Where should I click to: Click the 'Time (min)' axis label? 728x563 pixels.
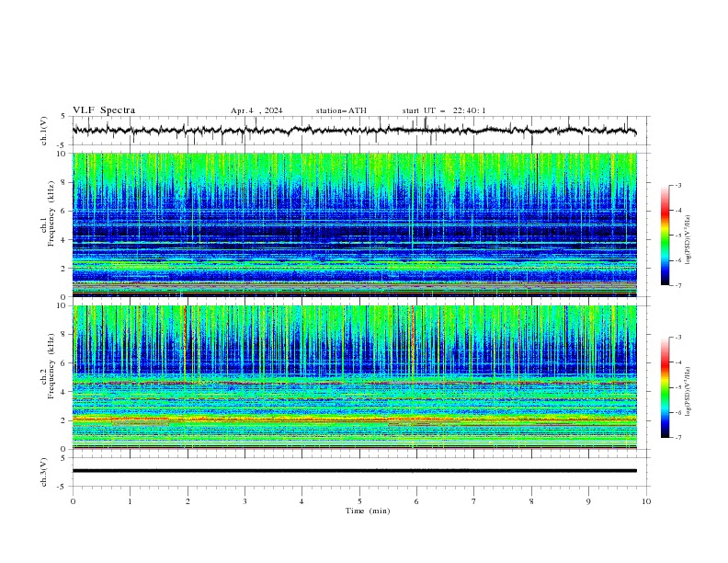tap(368, 511)
